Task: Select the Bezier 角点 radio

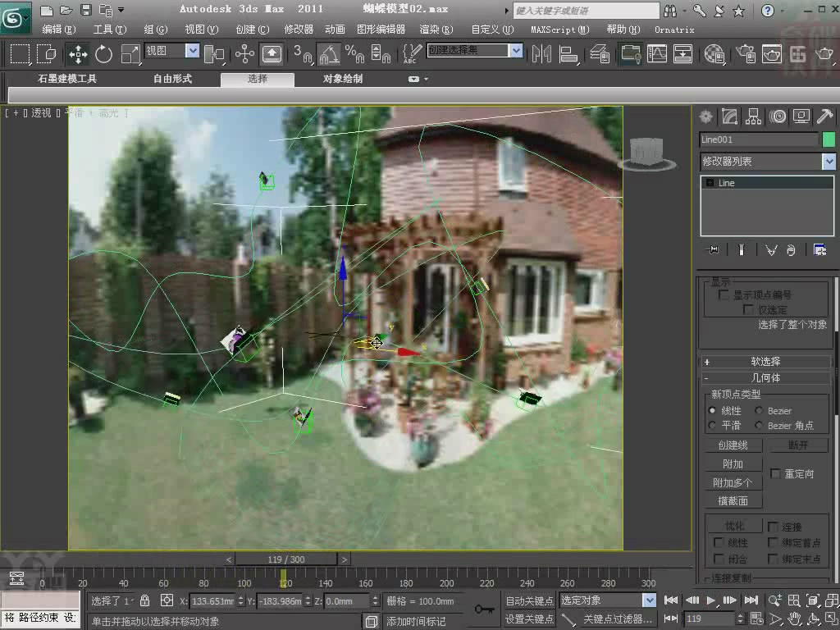Action: pos(759,425)
